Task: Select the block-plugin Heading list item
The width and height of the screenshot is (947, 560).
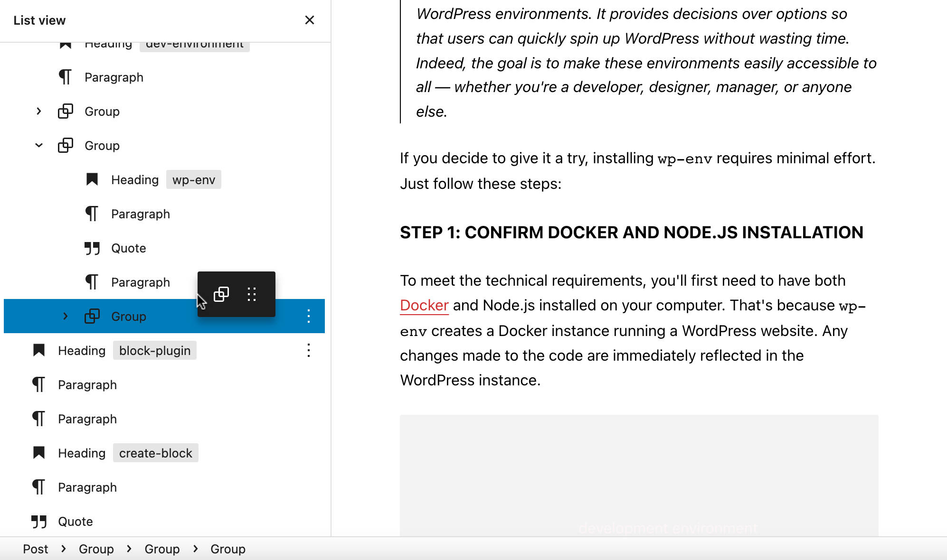Action: [x=82, y=351]
